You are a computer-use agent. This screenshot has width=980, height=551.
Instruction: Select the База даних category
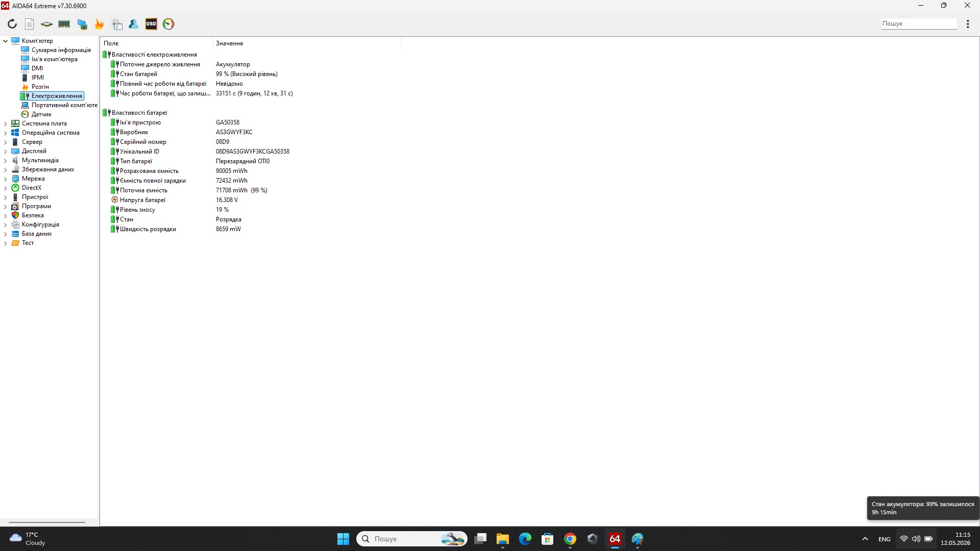click(37, 234)
